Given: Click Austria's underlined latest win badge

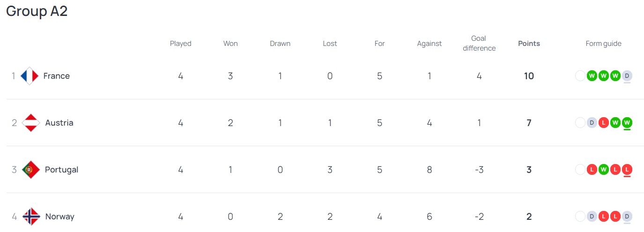Looking at the screenshot, I should tap(627, 123).
